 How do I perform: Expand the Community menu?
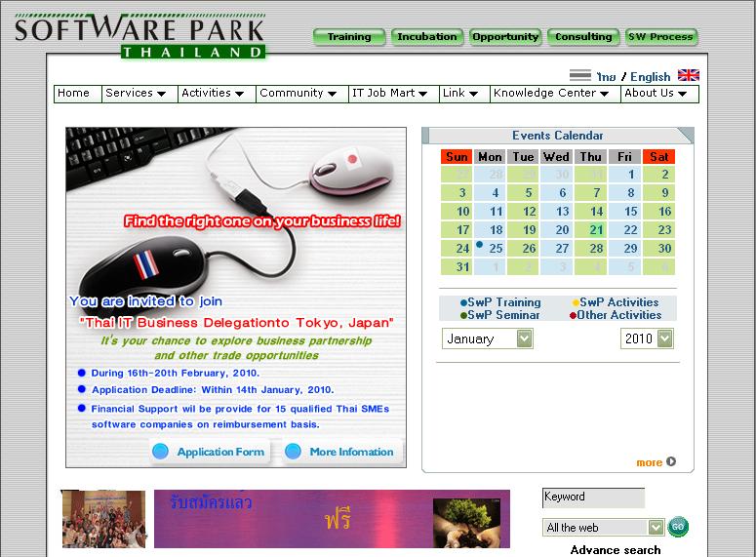[301, 94]
